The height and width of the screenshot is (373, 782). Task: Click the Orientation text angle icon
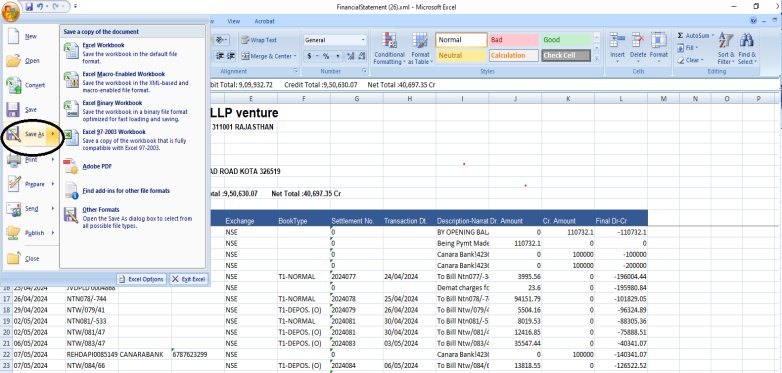tap(222, 40)
